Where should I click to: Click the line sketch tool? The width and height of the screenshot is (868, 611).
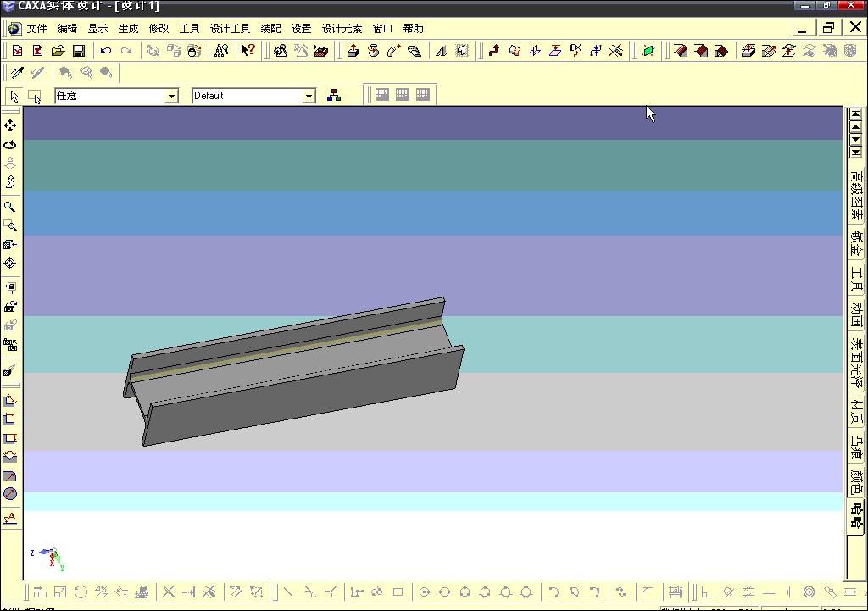(x=288, y=592)
